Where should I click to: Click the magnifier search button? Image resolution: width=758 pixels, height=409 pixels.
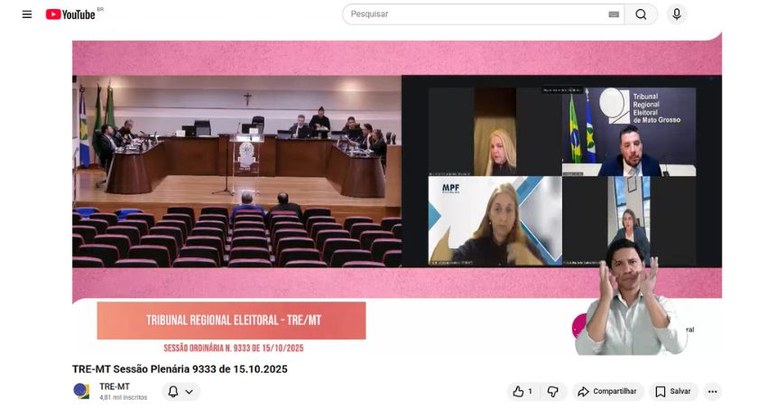641,14
